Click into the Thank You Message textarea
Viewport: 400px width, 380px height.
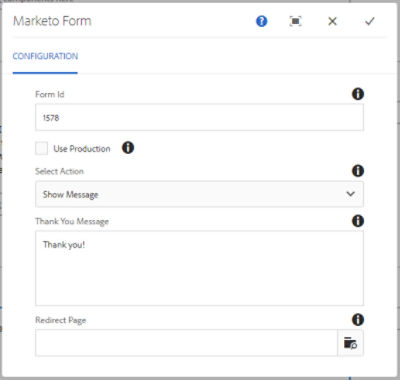pyautogui.click(x=199, y=268)
